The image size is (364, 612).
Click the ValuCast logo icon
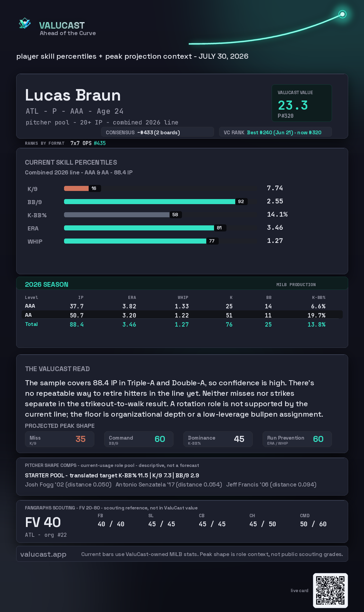(25, 24)
